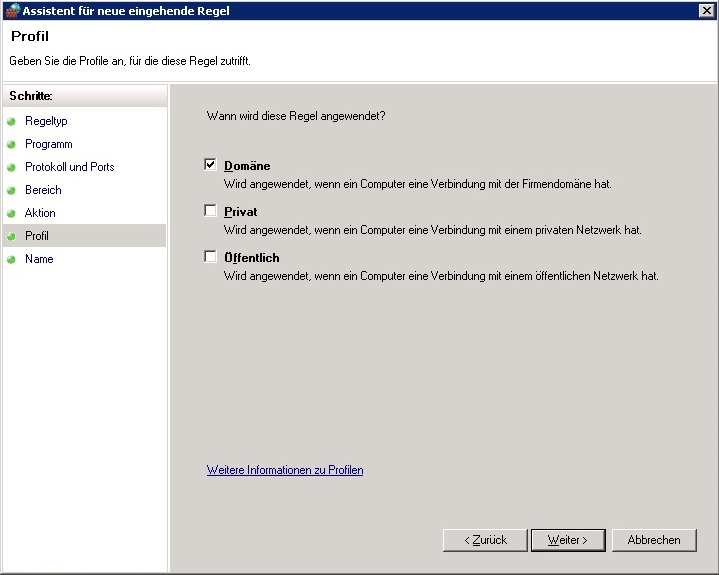Click the green bullet beside Profil step
This screenshot has height=575, width=719.
point(12,236)
